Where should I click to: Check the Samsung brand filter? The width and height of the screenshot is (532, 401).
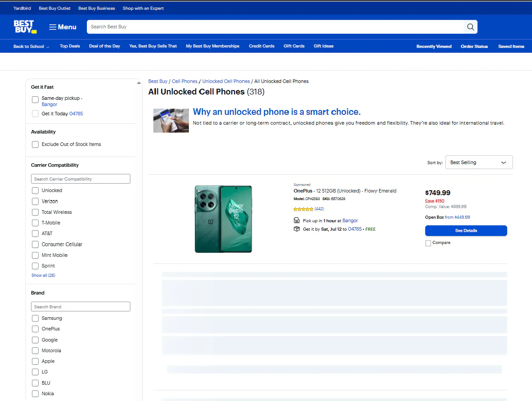coord(35,318)
